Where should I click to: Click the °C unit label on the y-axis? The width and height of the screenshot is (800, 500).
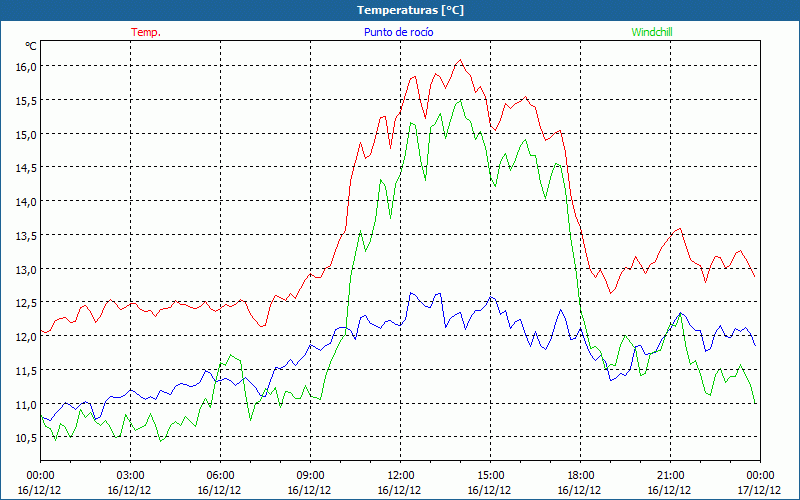tap(31, 46)
